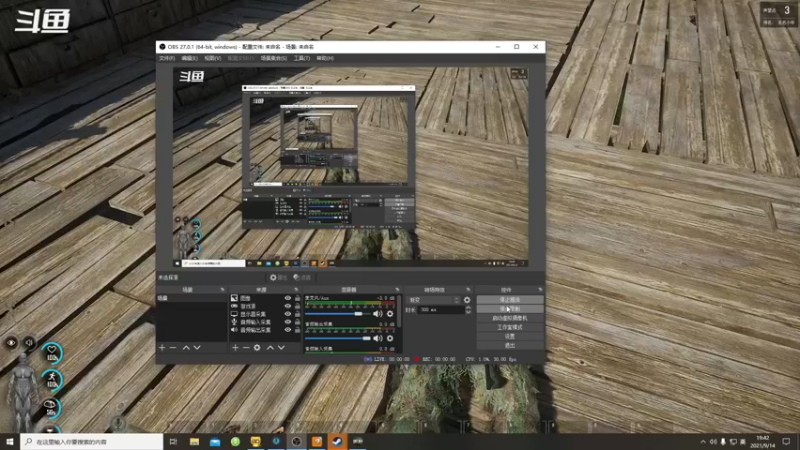Viewport: 800px width, 450px height.
Task: Pop out the Scenes dock panel
Action: pos(222,290)
